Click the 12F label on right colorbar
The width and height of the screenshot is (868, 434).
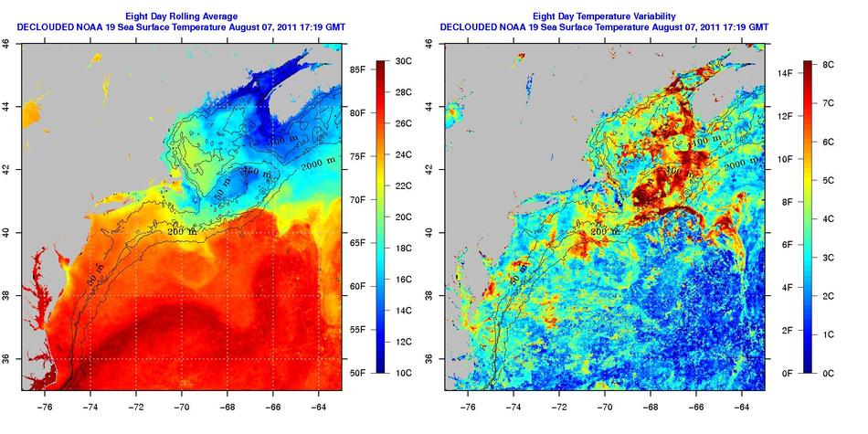(785, 116)
